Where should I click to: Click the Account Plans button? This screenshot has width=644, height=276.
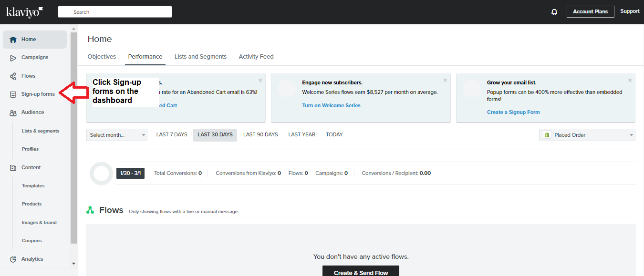point(590,12)
